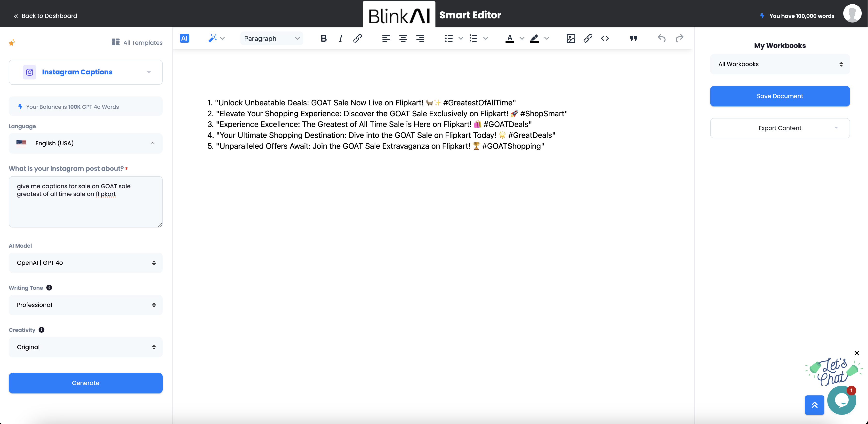Screen dimensions: 868x424
Task: Open the Export Content dropdown
Action: tap(779, 128)
